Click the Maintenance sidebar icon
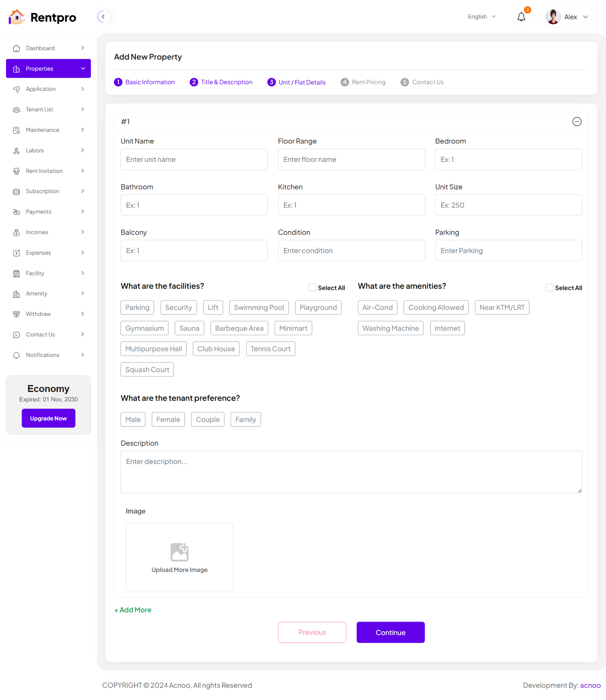 tap(16, 130)
